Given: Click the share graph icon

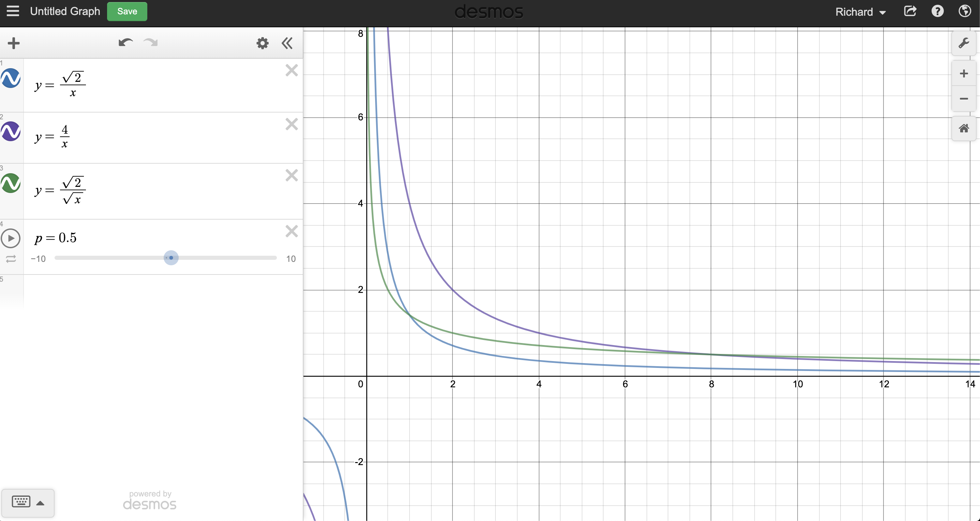Looking at the screenshot, I should click(910, 11).
